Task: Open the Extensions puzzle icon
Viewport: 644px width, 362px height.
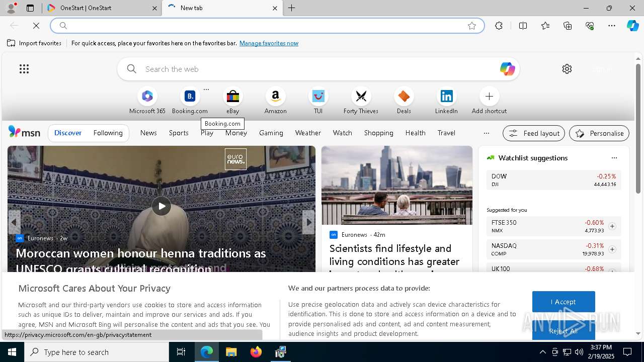Action: point(499,26)
